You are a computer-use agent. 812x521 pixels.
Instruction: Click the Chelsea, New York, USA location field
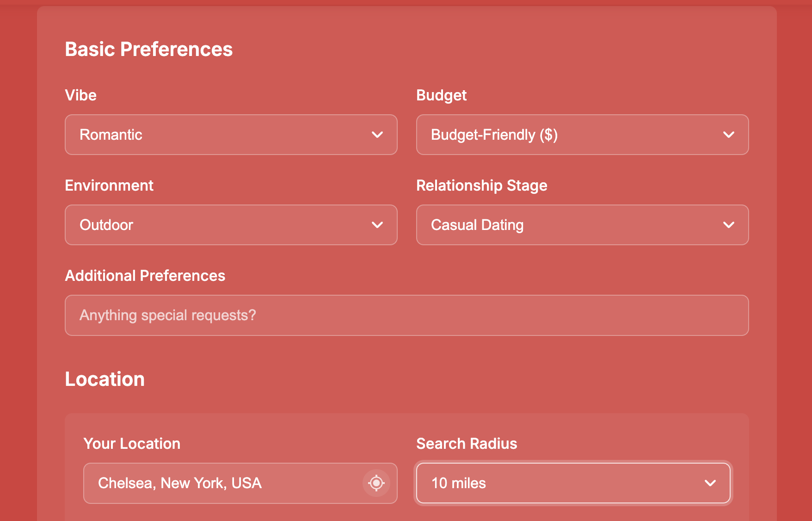222,483
